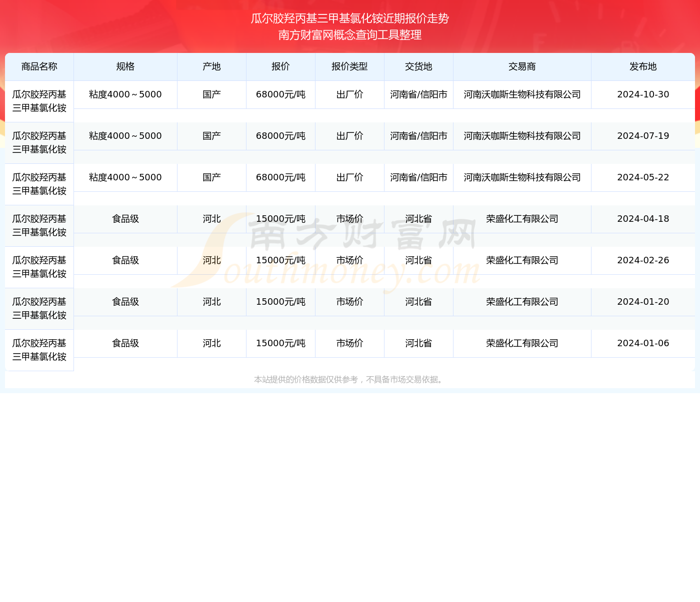Click 市场价 in the 2024-02-26 row
700x602 pixels.
(350, 260)
